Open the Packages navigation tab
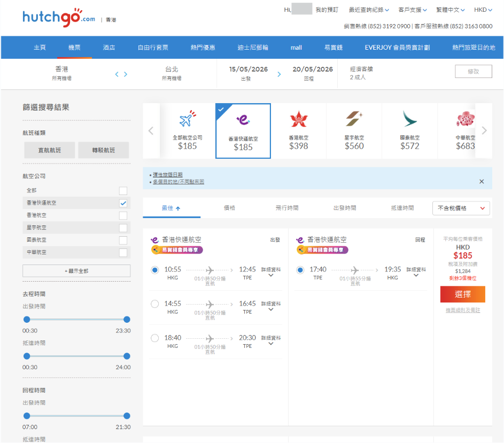504x443 pixels. point(153,47)
